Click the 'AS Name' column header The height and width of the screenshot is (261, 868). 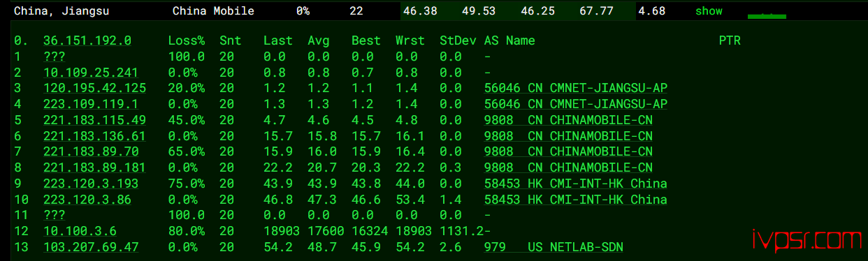click(x=509, y=40)
